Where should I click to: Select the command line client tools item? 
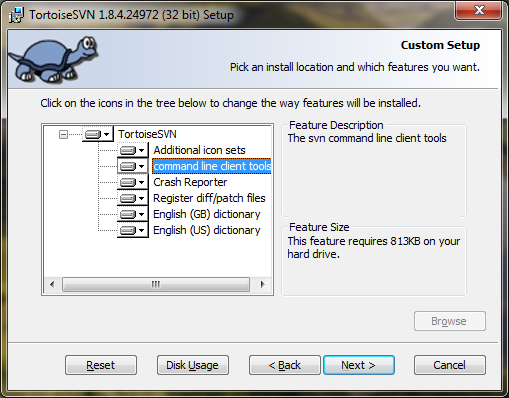pyautogui.click(x=212, y=166)
